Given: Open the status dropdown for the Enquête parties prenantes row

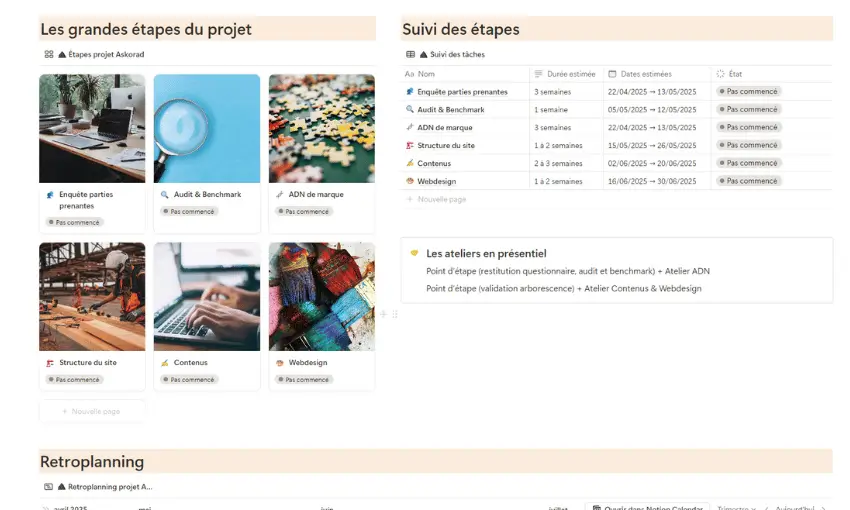Looking at the screenshot, I should click(749, 92).
